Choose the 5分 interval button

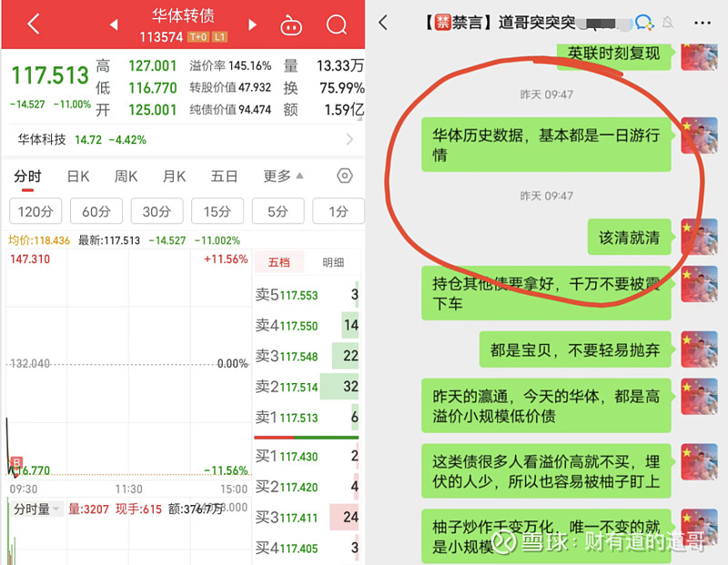pyautogui.click(x=278, y=211)
